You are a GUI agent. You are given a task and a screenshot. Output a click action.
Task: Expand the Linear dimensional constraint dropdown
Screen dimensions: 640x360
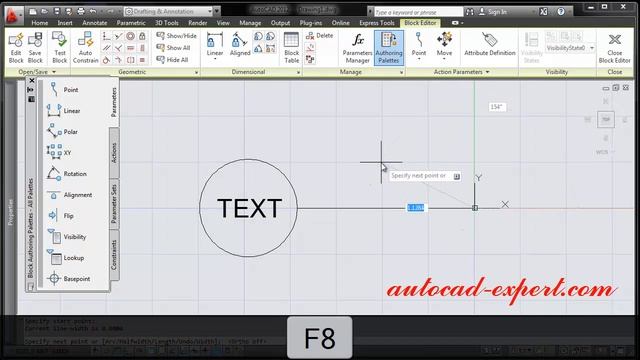(x=215, y=60)
